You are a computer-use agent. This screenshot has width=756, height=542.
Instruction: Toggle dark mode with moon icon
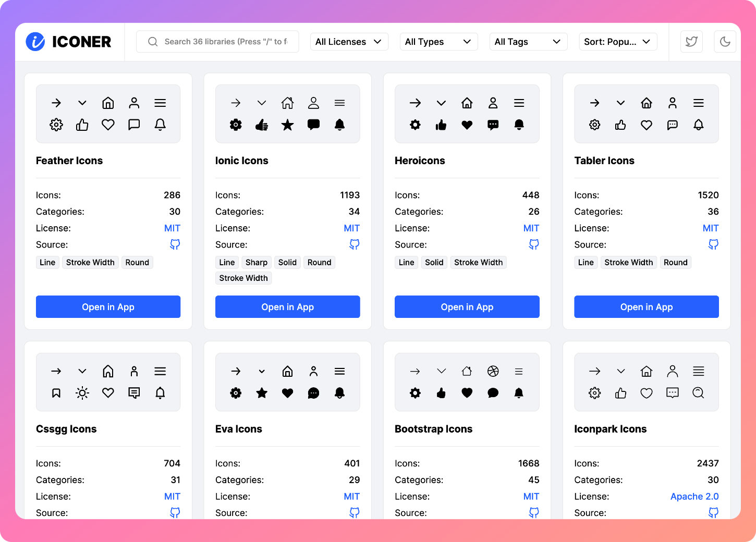[x=725, y=42]
